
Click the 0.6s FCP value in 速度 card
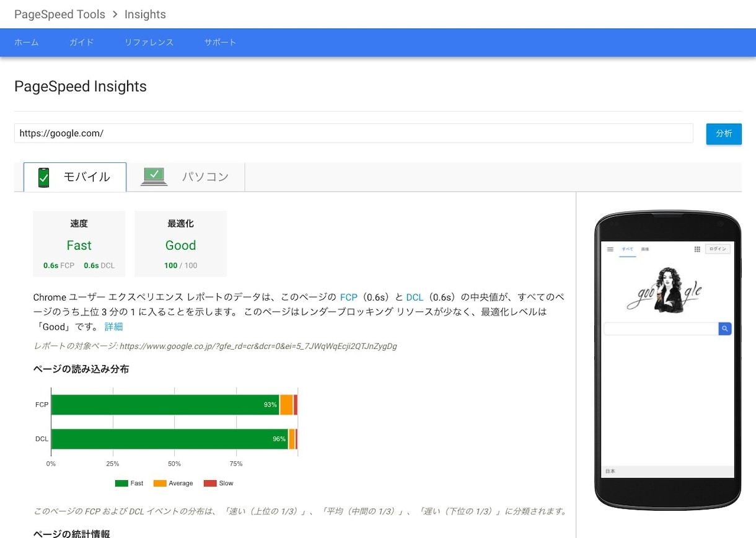coord(59,265)
